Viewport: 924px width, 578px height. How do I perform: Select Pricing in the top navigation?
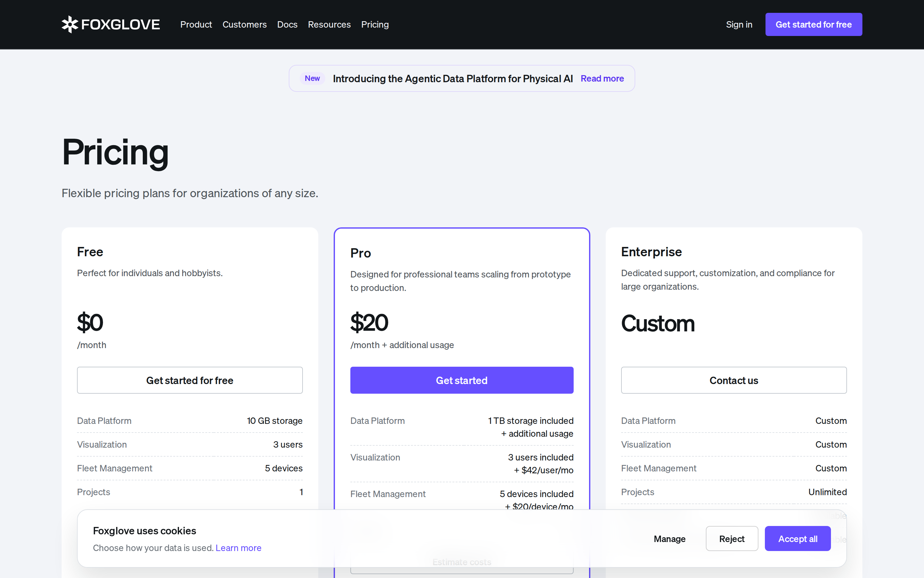[x=374, y=24]
